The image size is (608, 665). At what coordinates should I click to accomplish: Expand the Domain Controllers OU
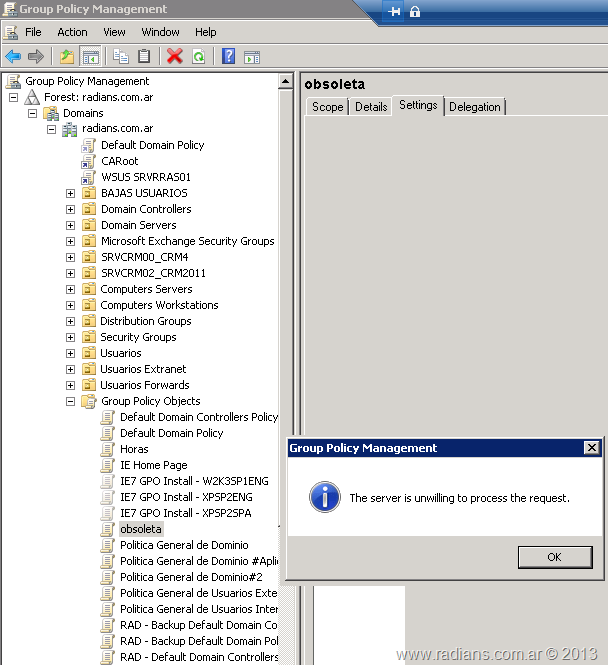(x=71, y=209)
